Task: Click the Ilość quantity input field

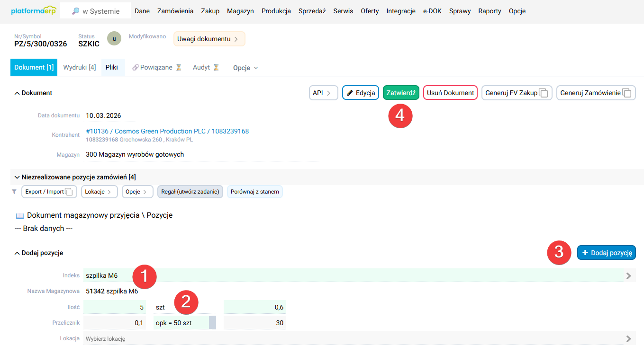Action: point(114,307)
